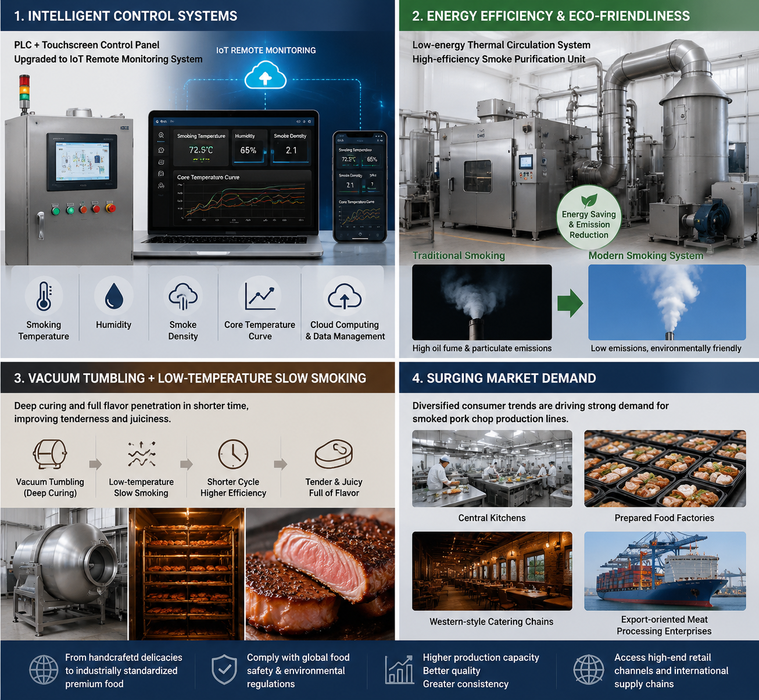Select the Vacuum Tumbling drum icon

[x=50, y=454]
